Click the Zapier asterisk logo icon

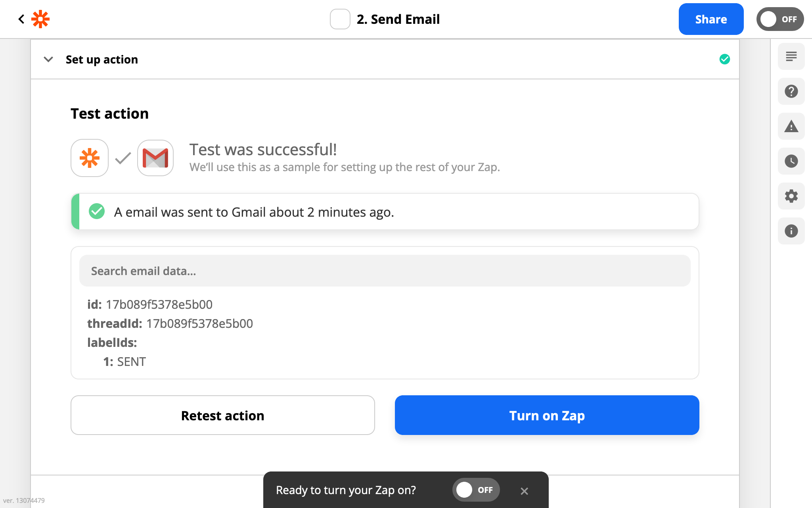(41, 19)
